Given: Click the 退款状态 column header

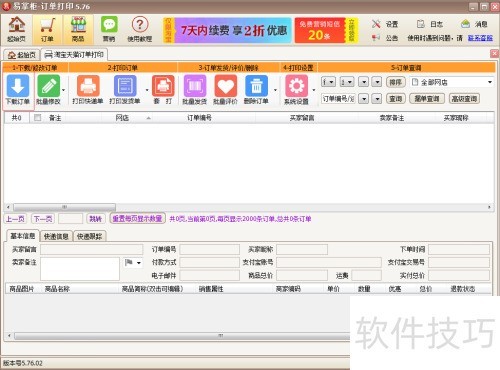Looking at the screenshot, I should [x=463, y=289].
